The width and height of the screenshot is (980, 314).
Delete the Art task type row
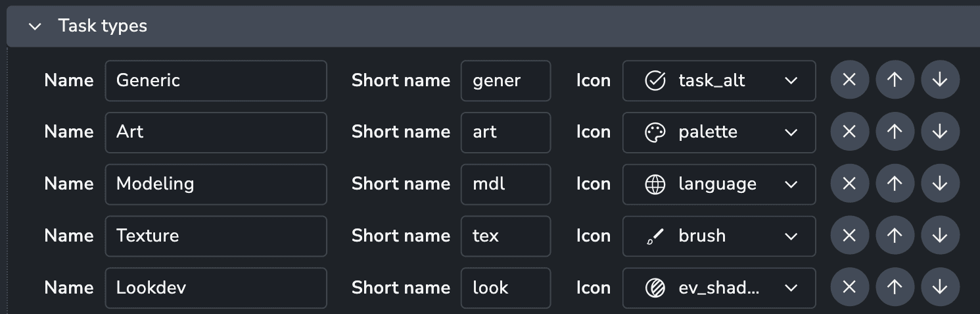click(849, 132)
